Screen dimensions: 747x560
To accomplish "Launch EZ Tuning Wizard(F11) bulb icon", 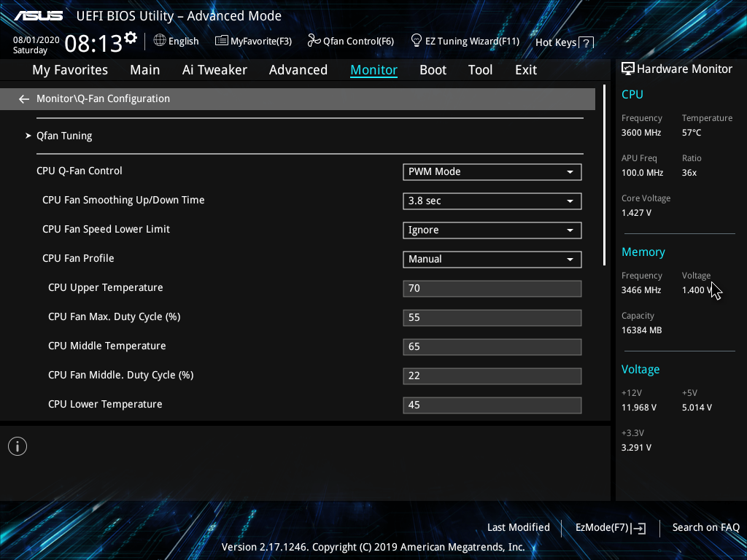I will pos(417,41).
